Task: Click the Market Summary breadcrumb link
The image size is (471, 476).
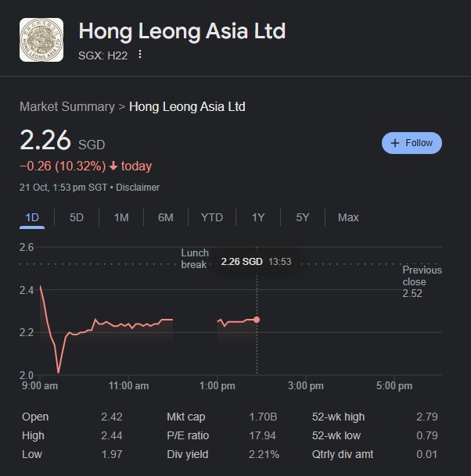Action: click(67, 106)
